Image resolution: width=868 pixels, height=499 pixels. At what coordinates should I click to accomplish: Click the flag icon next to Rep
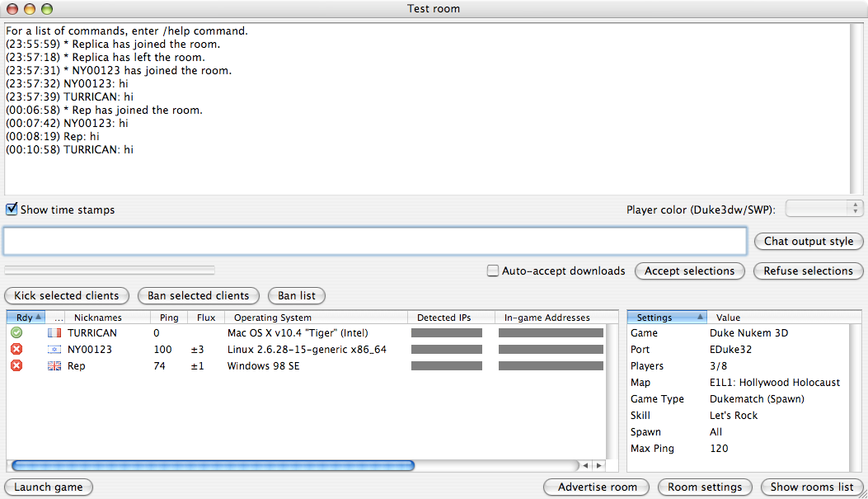(x=54, y=366)
